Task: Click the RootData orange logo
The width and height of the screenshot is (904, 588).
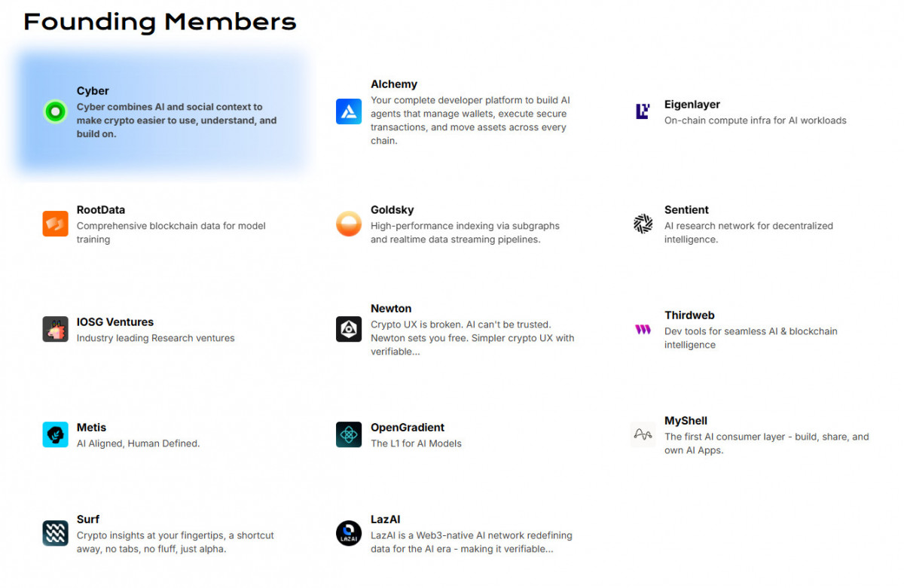Action: click(x=55, y=224)
